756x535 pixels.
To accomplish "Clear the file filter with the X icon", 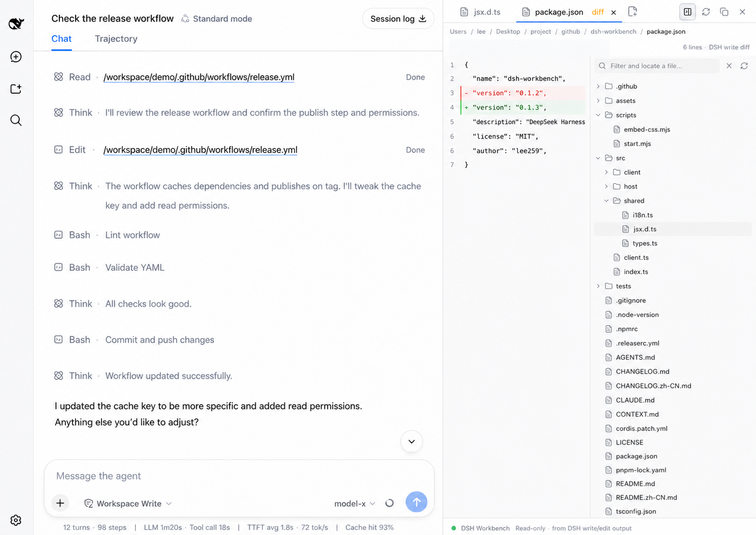I will (x=729, y=66).
